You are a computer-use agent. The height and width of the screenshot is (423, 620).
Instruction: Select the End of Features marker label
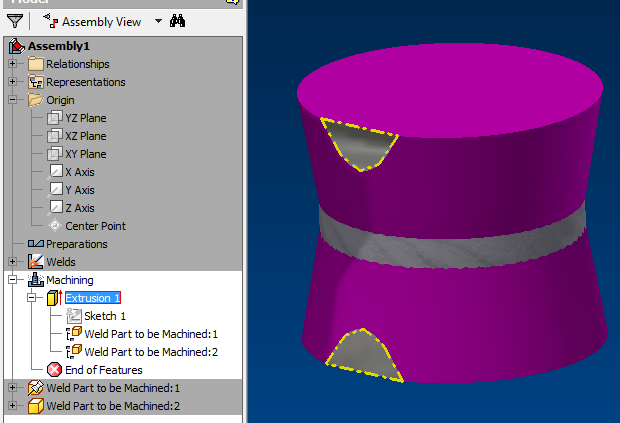104,370
